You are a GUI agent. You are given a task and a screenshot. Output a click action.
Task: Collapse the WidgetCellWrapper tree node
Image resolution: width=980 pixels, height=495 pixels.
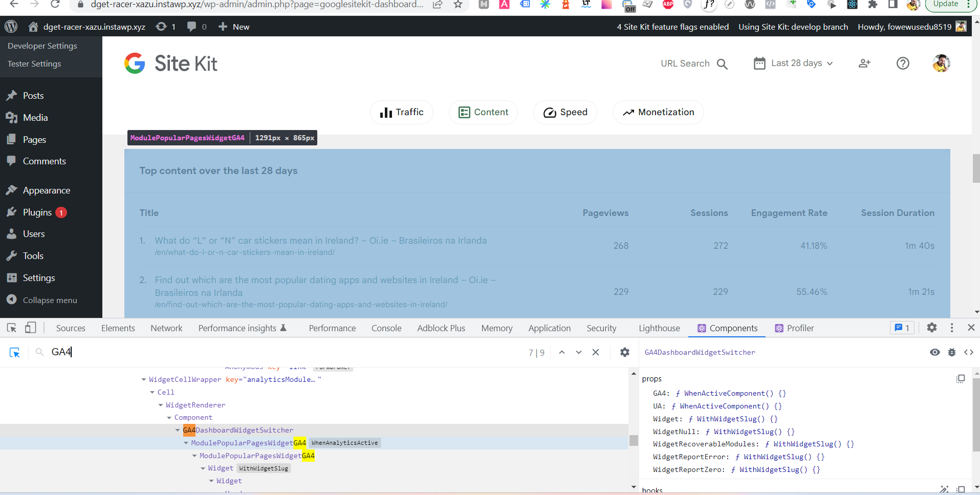point(144,379)
